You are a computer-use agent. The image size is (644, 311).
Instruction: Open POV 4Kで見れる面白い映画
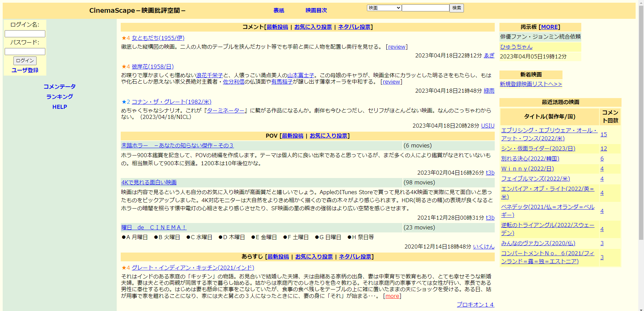coord(149,182)
